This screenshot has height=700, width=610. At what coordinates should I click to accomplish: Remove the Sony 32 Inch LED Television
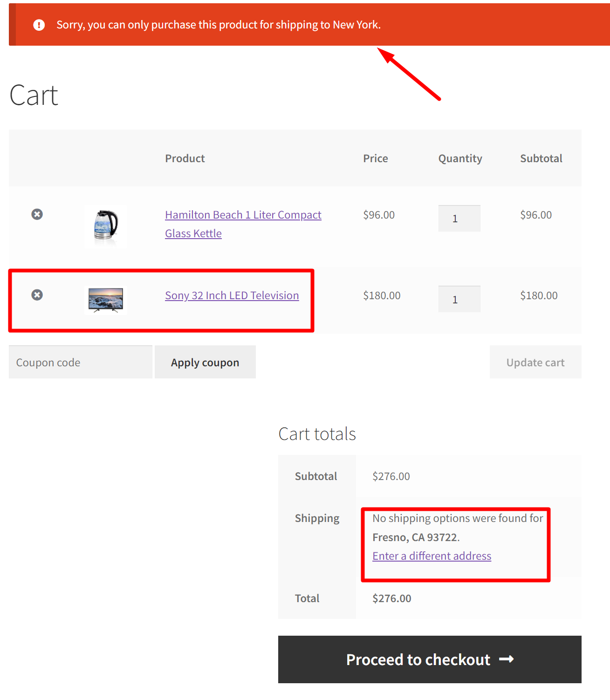37,295
